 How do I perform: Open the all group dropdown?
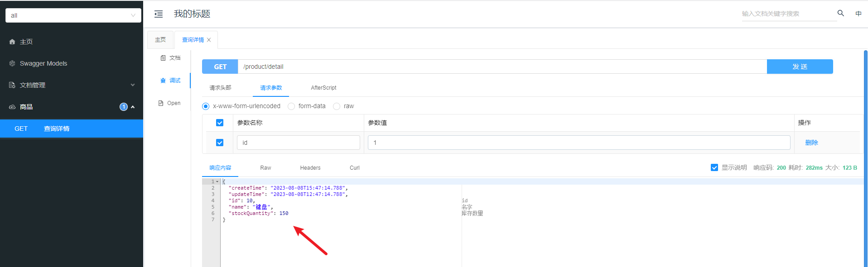pyautogui.click(x=73, y=15)
